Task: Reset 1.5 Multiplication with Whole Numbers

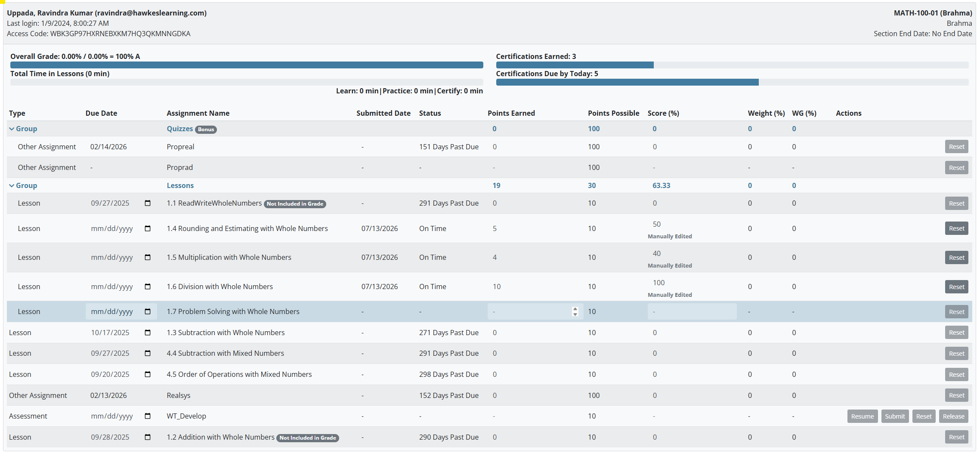Action: [x=956, y=258]
